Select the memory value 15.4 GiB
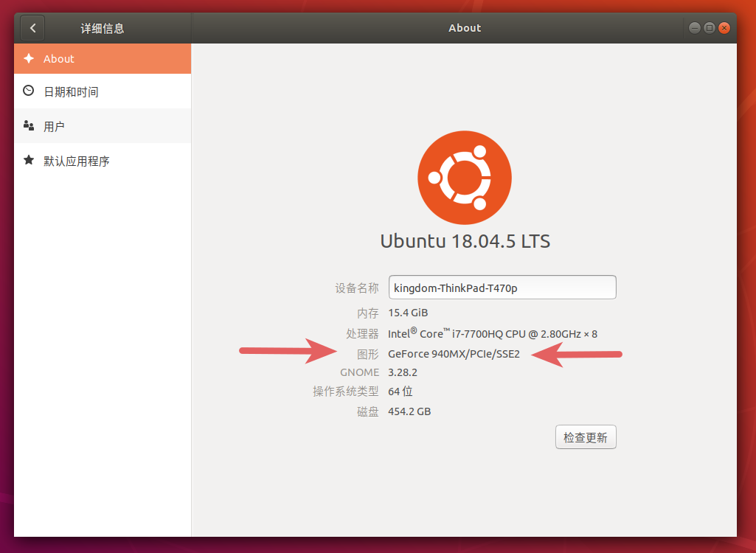This screenshot has width=756, height=553. (x=408, y=313)
